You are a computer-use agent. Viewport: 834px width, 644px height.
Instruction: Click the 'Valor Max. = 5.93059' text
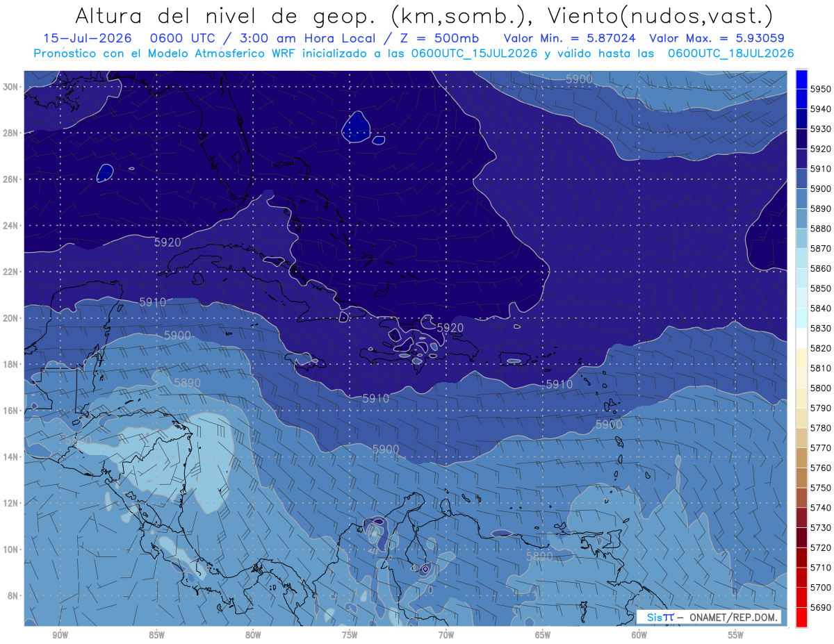[717, 38]
